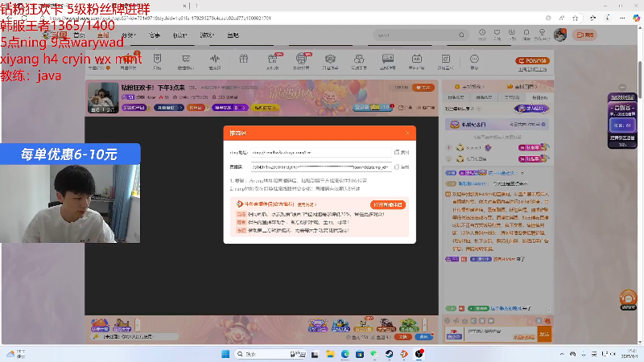Click the scroll-down arrow in chat list
644x362 pixels.
click(548, 311)
